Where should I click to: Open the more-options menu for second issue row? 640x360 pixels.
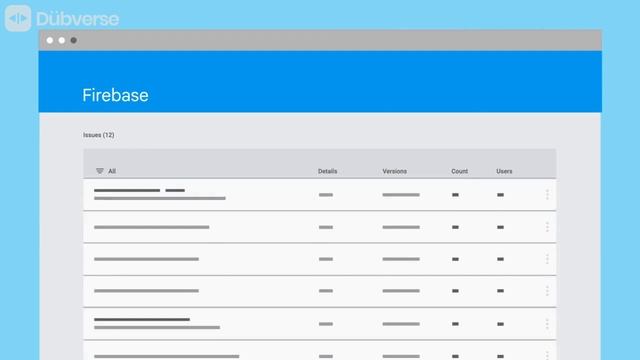tap(547, 227)
